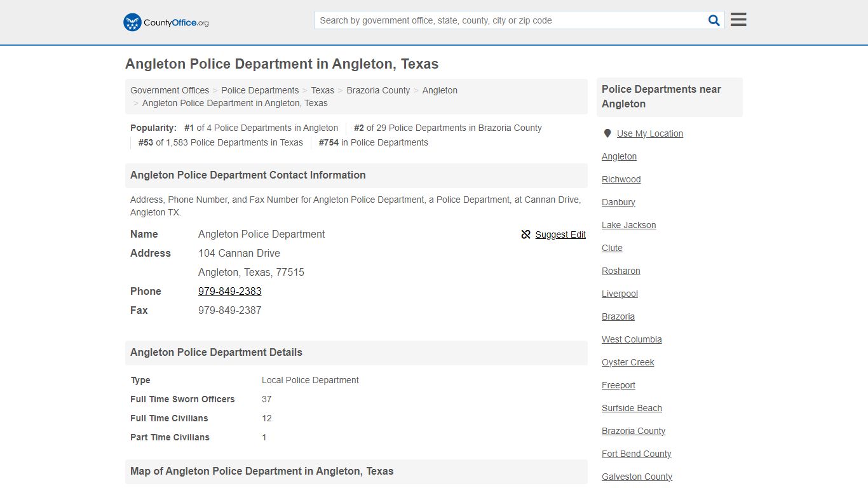This screenshot has height=488, width=868.
Task: Click page title 'Angleton Police Department in Angleton, Texas'
Action: tap(281, 64)
